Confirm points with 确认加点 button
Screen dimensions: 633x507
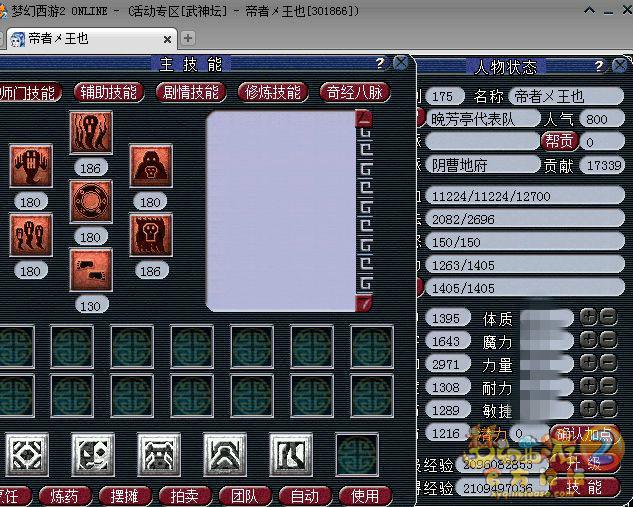tap(585, 434)
